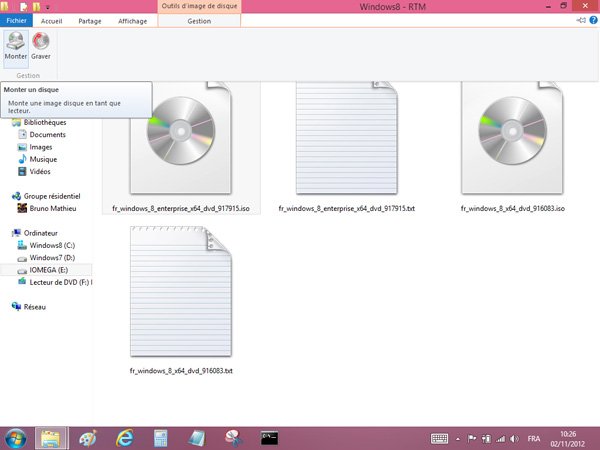Viewport: 600px width, 450px height.
Task: Open the Windows7 (D:) drive
Action: [52, 258]
